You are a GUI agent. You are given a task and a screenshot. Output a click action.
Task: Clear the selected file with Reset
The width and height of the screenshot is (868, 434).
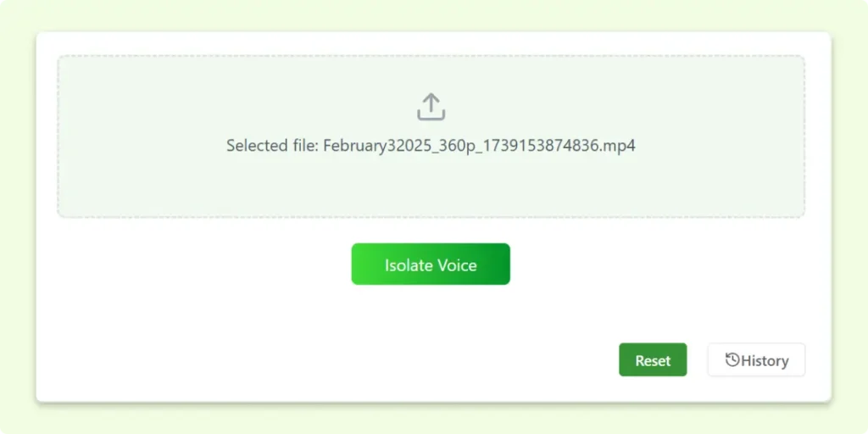pyautogui.click(x=653, y=360)
